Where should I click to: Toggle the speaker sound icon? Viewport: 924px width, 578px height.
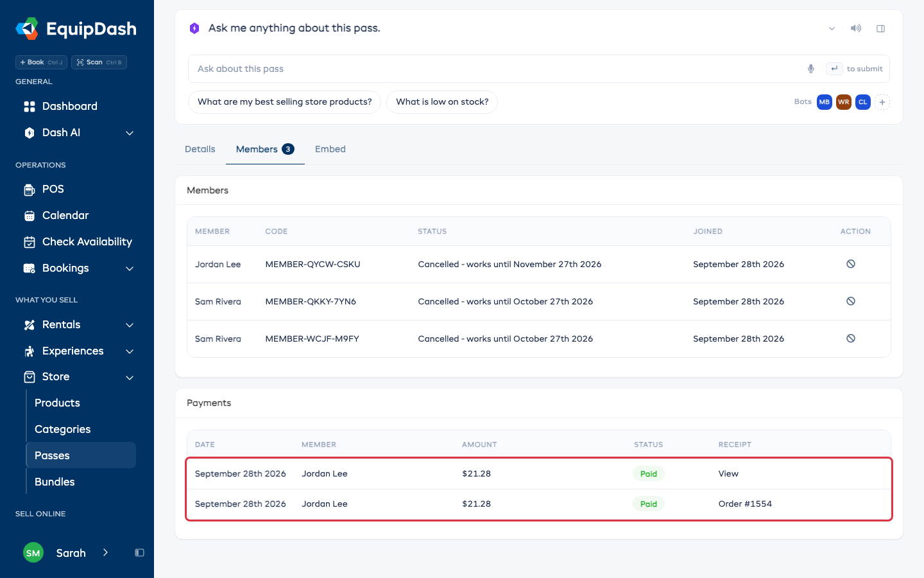tap(856, 28)
